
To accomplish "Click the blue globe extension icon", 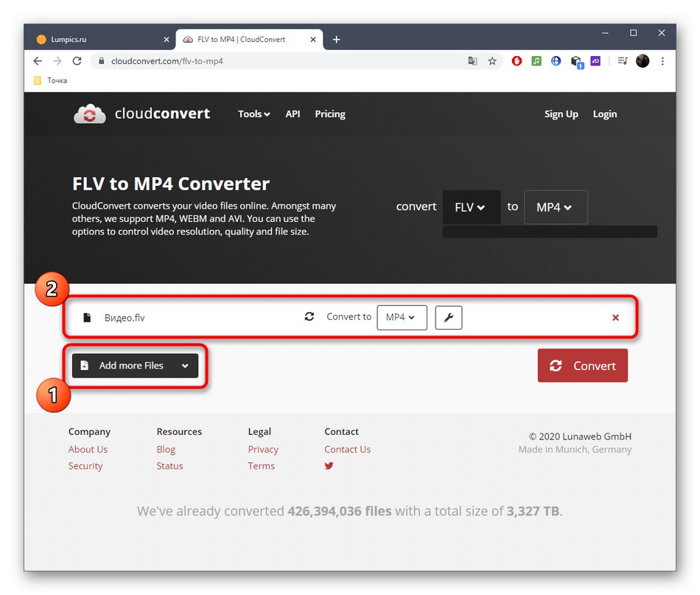I will click(x=556, y=61).
